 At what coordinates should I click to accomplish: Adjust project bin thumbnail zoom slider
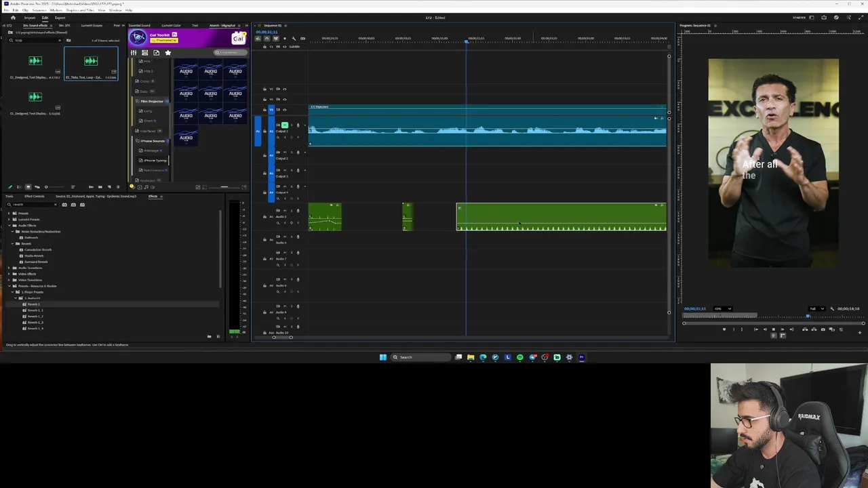click(55, 187)
